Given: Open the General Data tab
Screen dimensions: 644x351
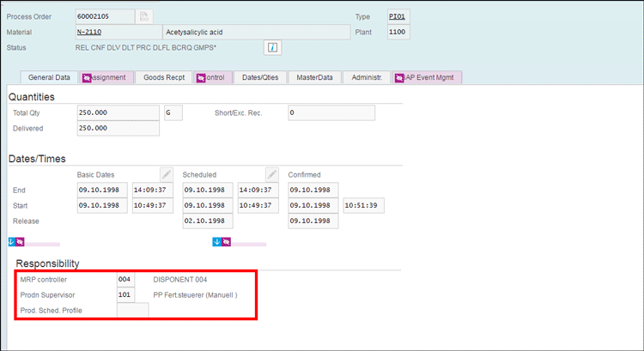Looking at the screenshot, I should click(x=49, y=77).
